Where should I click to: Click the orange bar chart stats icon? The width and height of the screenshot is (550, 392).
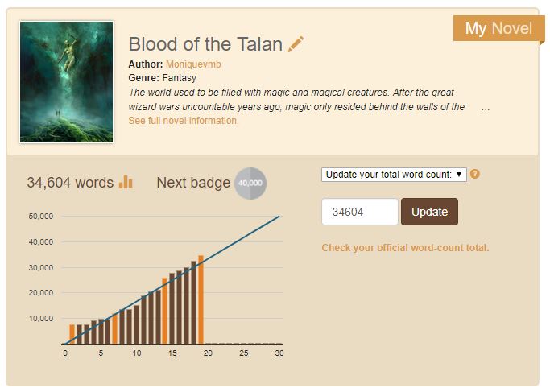click(126, 182)
